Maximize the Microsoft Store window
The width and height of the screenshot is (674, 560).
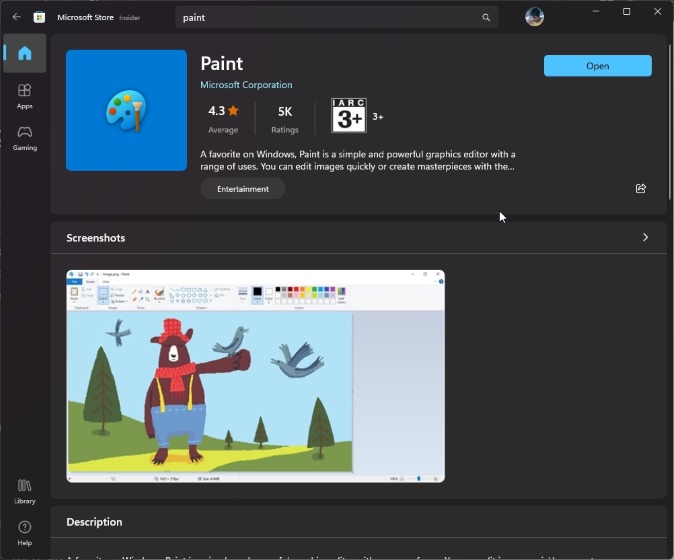626,12
